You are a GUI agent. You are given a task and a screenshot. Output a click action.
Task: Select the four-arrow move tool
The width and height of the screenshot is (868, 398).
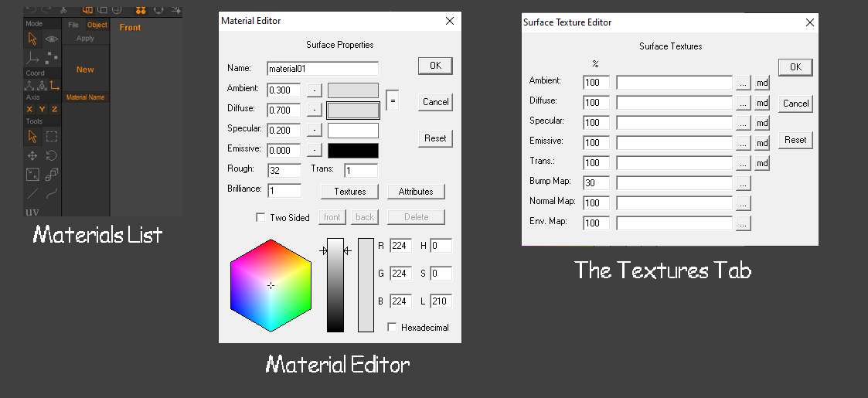(32, 155)
